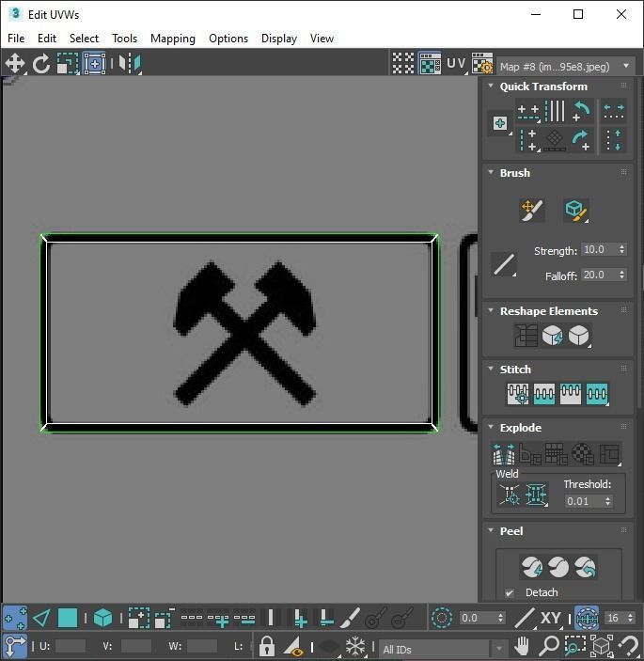Viewport: 644px width, 661px height.
Task: Toggle the show map background icon
Action: 430,63
